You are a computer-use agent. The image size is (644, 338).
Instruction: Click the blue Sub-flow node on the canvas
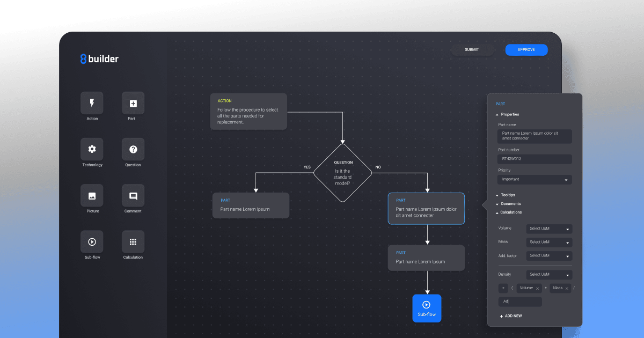427,308
